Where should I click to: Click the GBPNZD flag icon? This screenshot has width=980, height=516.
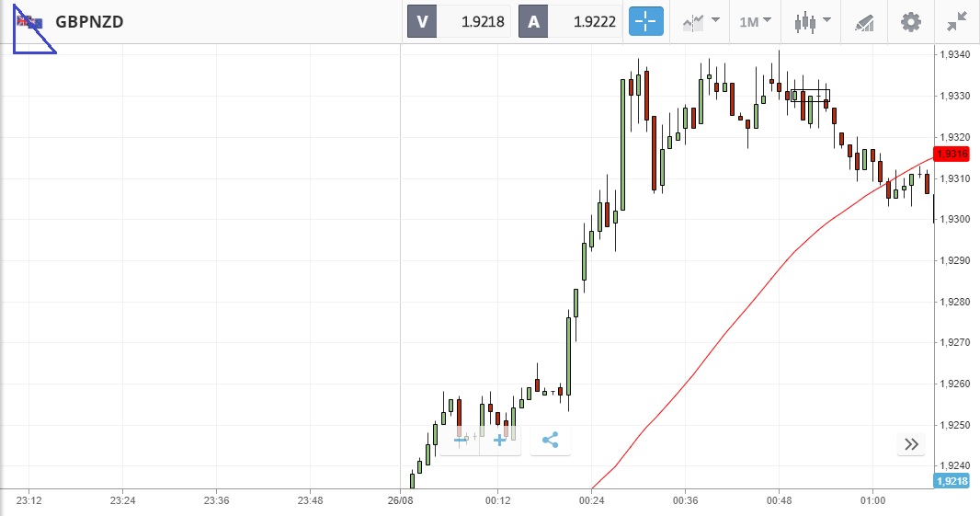(29, 21)
